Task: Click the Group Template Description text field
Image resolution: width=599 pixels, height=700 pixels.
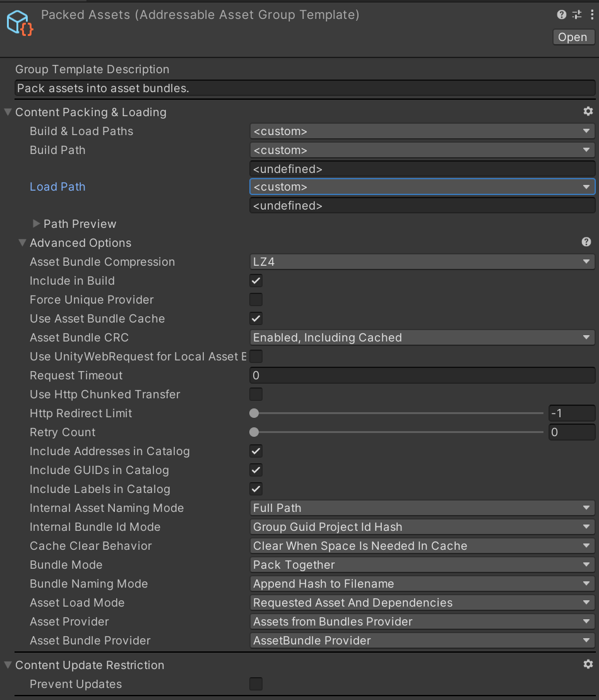Action: [304, 88]
